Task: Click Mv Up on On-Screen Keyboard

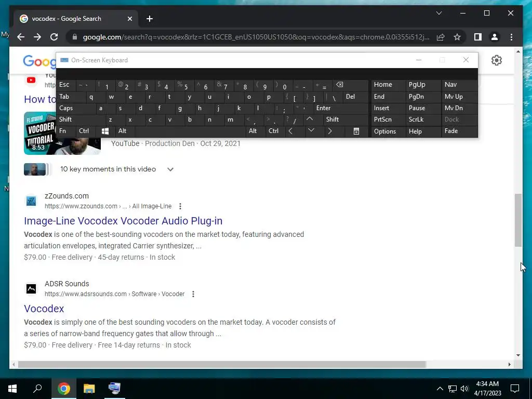Action: (459, 97)
